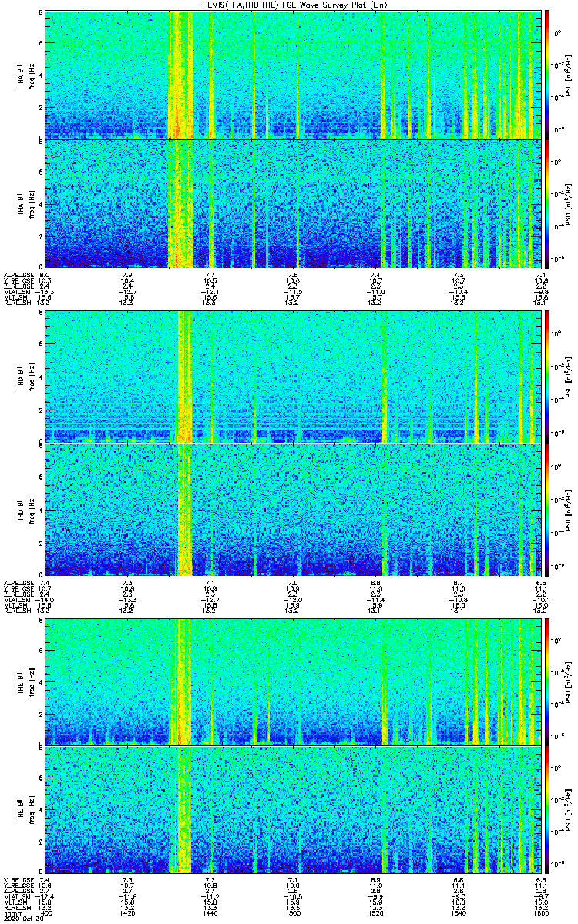Click the '1440' time tick label
Image resolution: width=578 pixels, height=924 pixels.
[x=210, y=912]
